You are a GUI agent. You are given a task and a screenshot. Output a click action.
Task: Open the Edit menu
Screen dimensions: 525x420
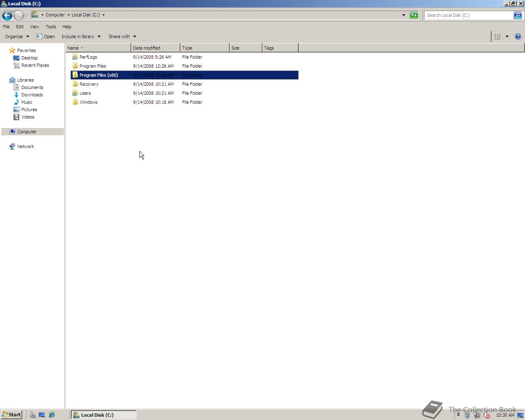(20, 27)
